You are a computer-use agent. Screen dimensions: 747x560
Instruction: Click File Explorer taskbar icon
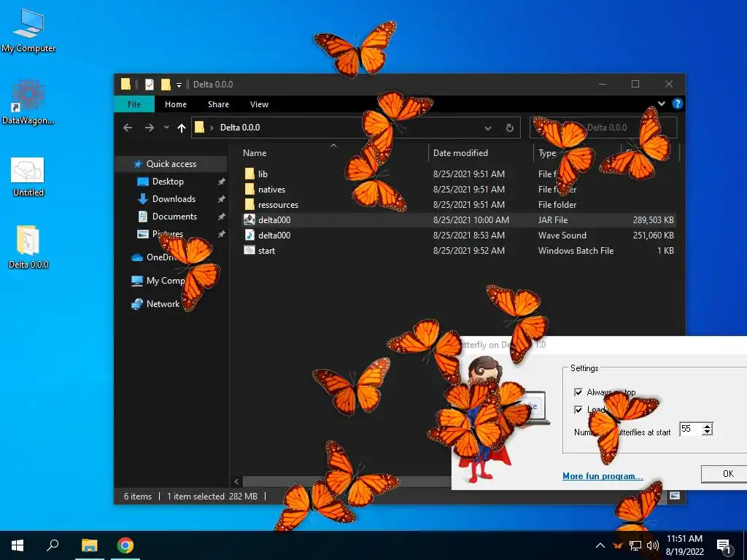coord(89,545)
